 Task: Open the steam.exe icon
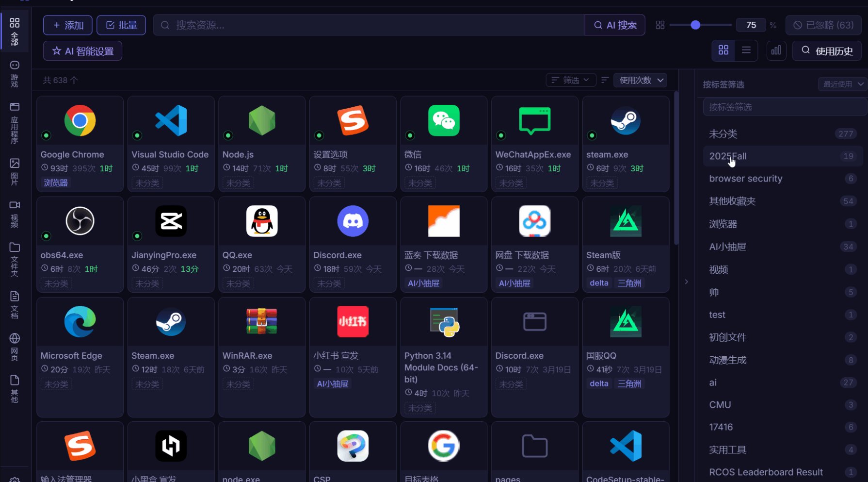[x=626, y=120]
